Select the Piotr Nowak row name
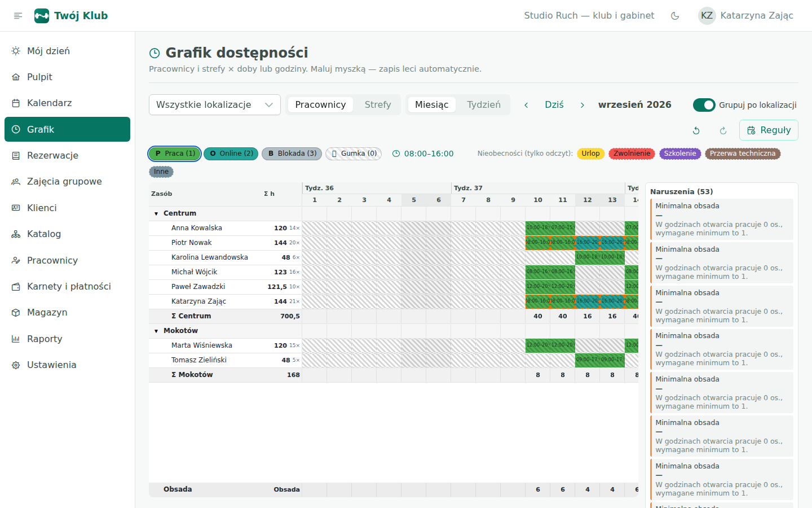Image resolution: width=812 pixels, height=508 pixels. coord(192,243)
